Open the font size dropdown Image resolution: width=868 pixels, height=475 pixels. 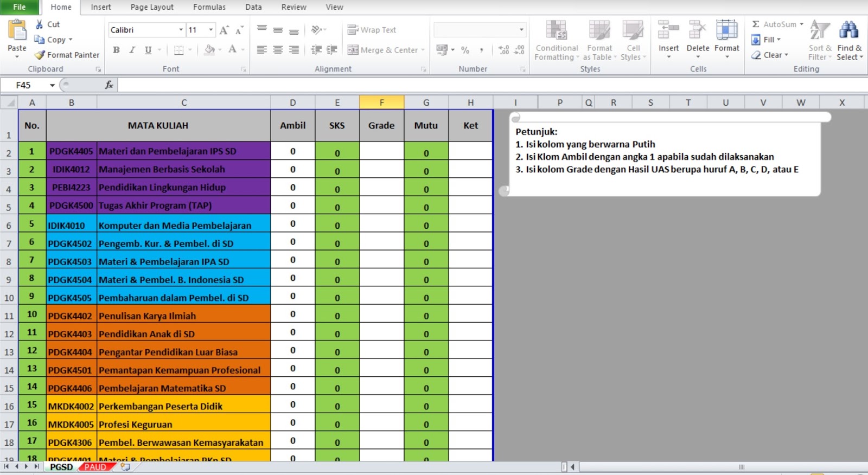211,30
